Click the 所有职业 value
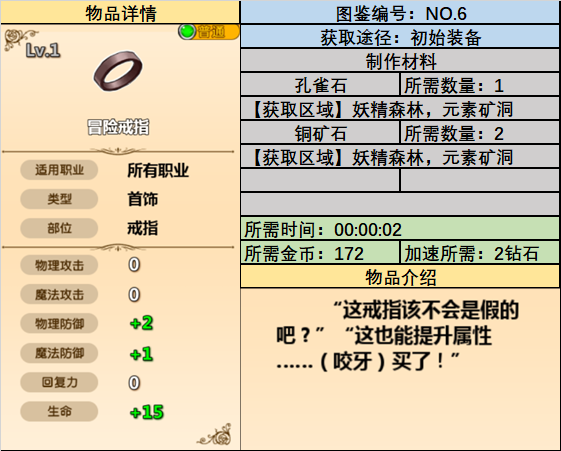Viewport: 561px width, 451px height. (158, 170)
